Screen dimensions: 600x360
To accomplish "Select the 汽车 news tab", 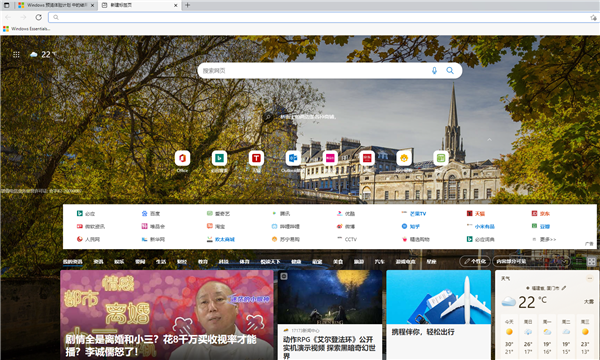I will point(379,262).
